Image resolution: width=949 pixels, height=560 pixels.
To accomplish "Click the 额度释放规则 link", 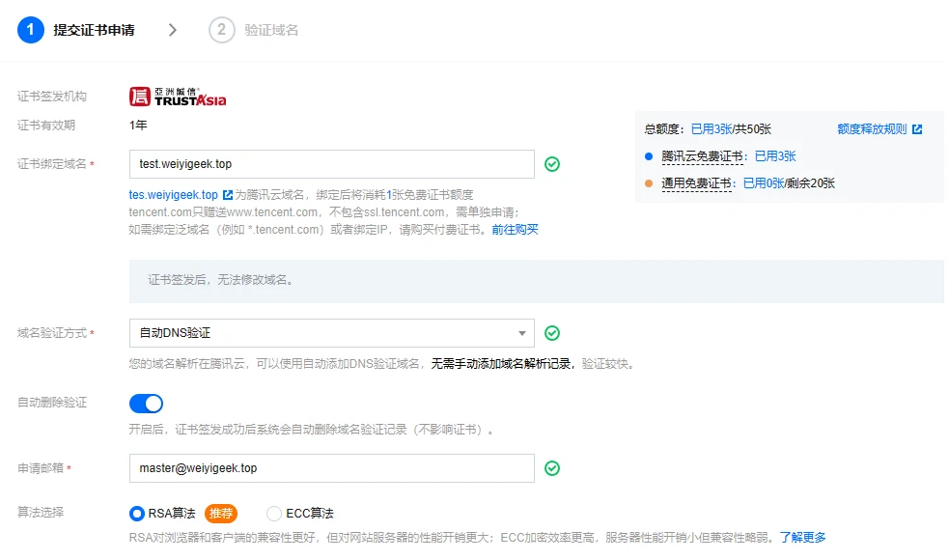I will coord(872,129).
